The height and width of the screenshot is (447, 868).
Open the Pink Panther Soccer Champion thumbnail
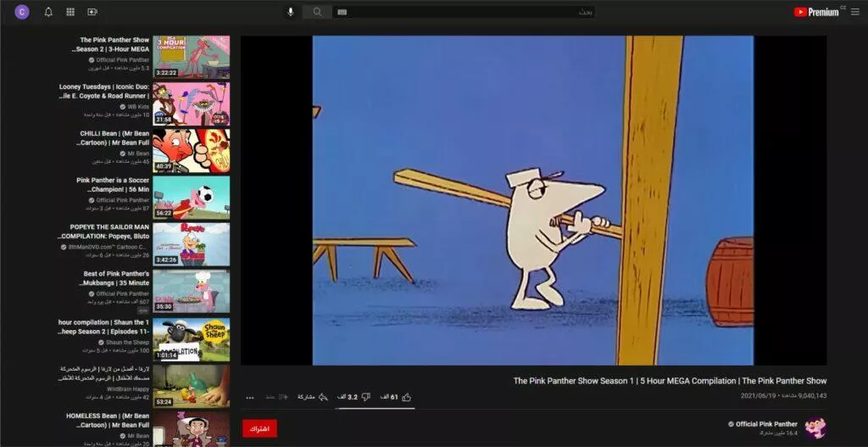point(191,198)
